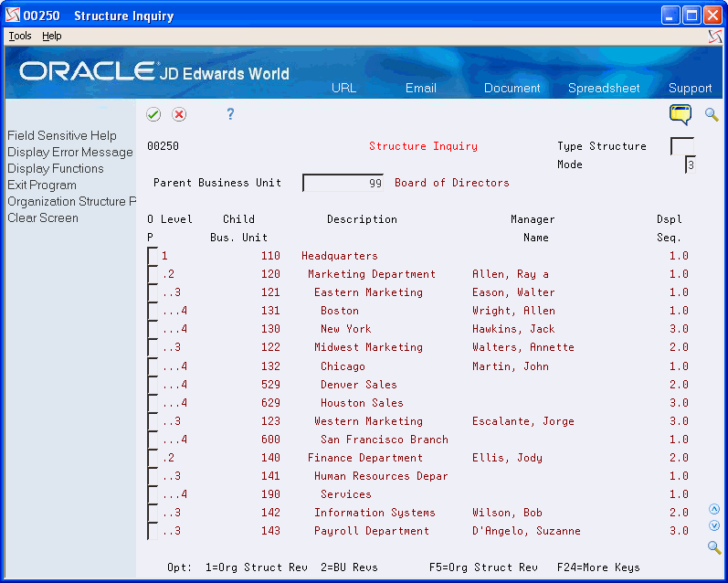Select Display Error Message
The width and height of the screenshot is (728, 583).
pyautogui.click(x=70, y=153)
